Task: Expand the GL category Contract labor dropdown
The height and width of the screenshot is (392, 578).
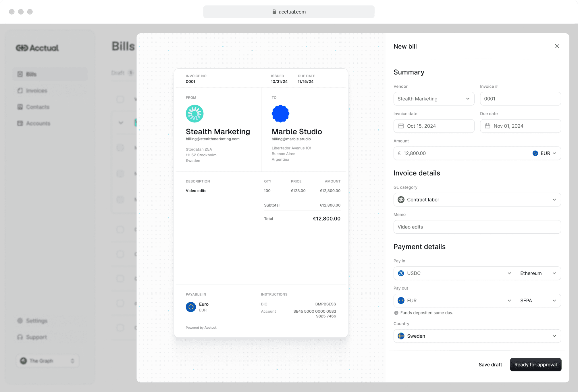Action: click(x=477, y=199)
